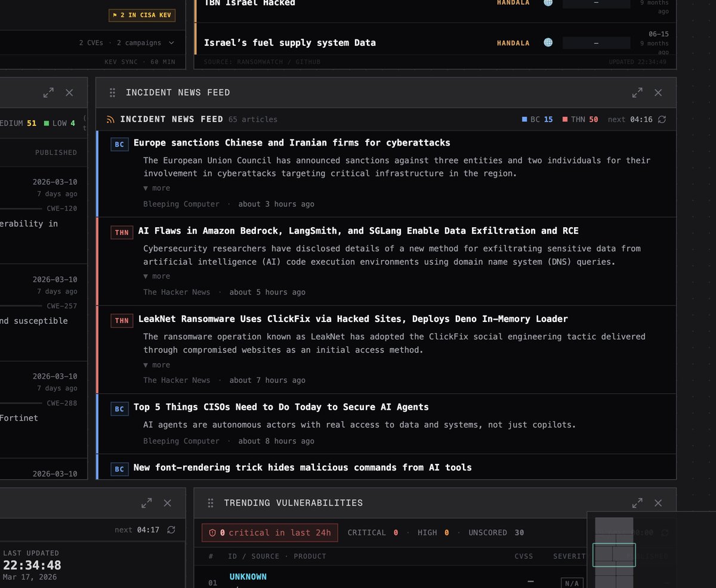Click the RSS icon in the news feed header
This screenshot has height=588, width=716.
point(110,119)
